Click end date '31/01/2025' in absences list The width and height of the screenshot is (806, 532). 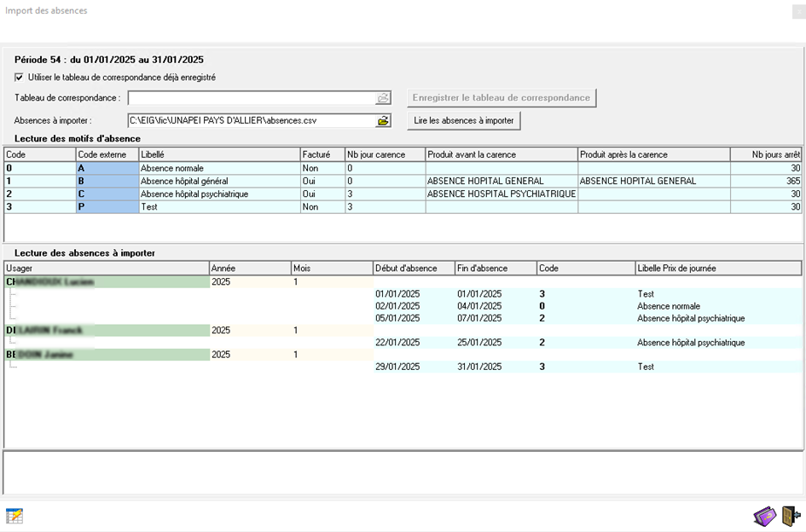point(479,367)
